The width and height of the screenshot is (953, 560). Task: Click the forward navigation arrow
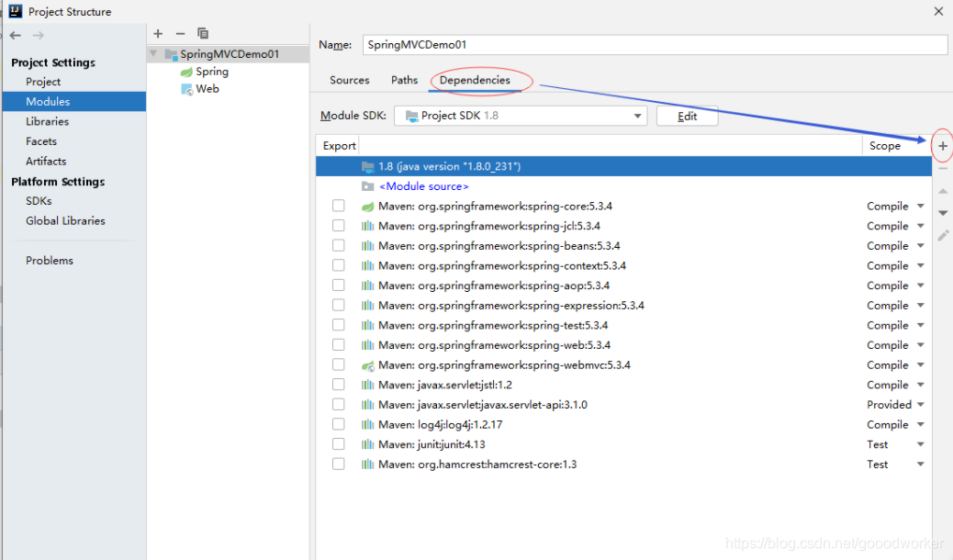click(x=39, y=35)
